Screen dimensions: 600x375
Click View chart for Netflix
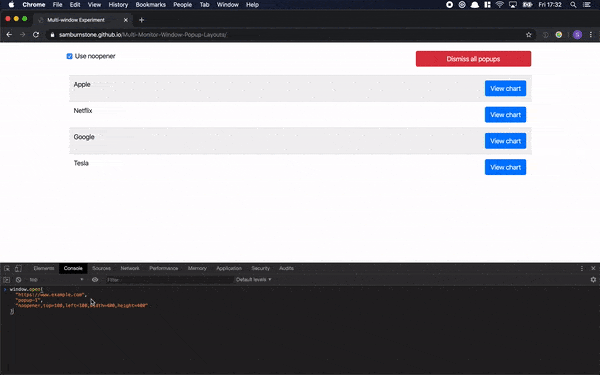tap(505, 115)
